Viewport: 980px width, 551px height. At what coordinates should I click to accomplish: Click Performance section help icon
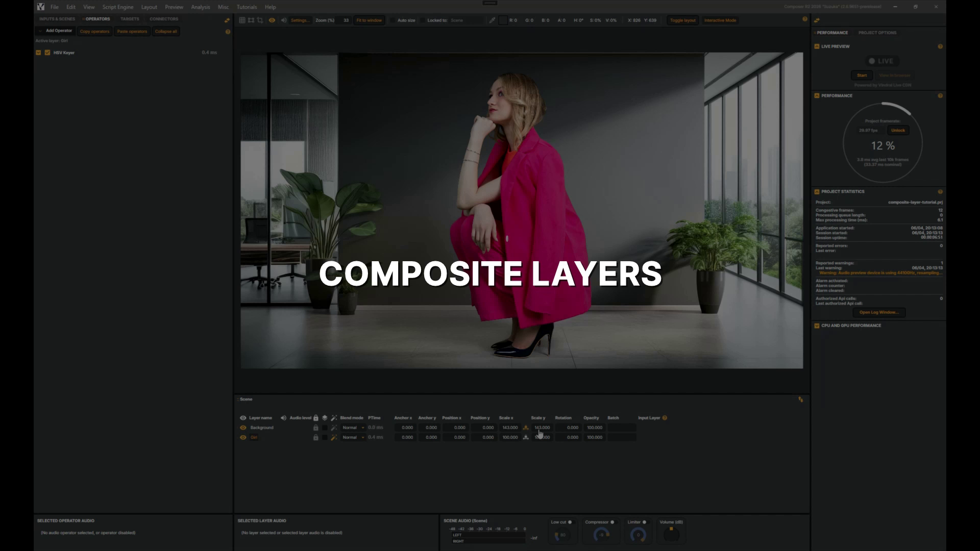[x=940, y=96]
